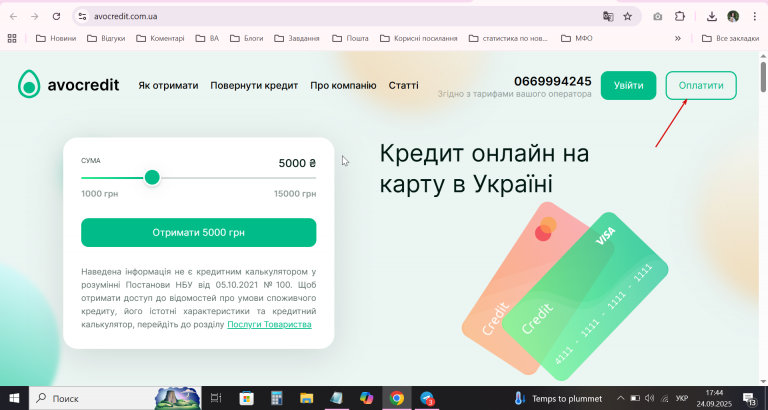Image resolution: width=768 pixels, height=410 pixels.
Task: Open the Temps to plummet weather widget
Action: point(558,398)
